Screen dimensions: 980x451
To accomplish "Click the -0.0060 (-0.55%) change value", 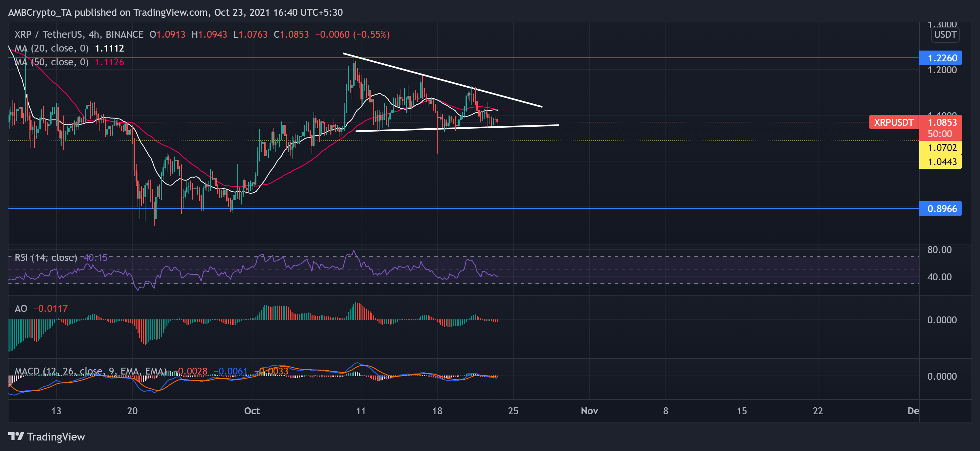I will [x=352, y=34].
